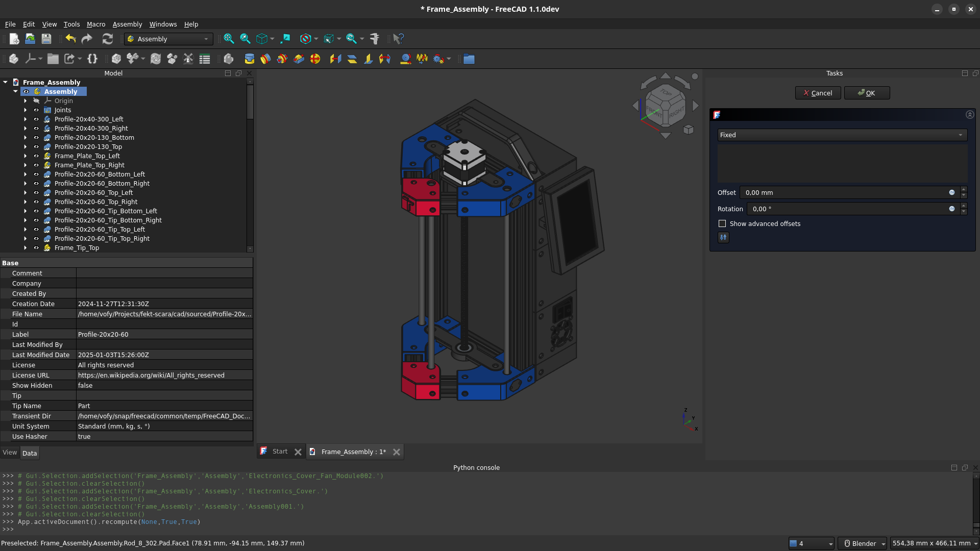Toggle visibility of Origin item

click(36, 101)
